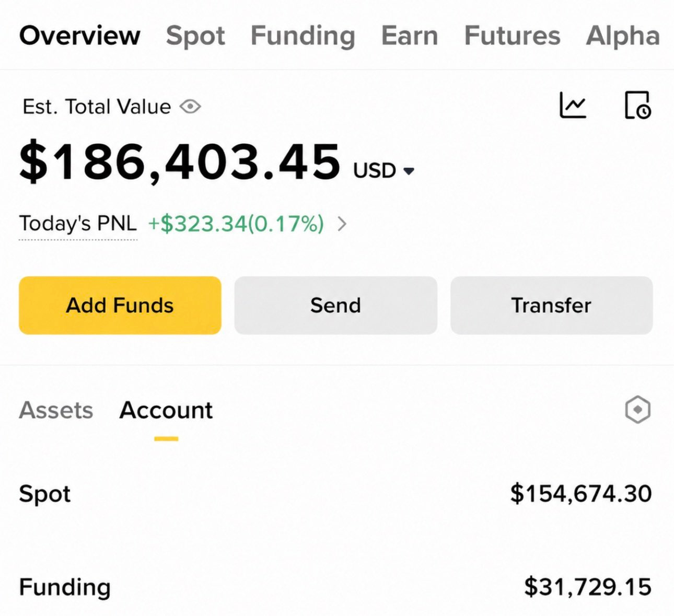Switch to the Assets sub-tab
Image resolution: width=674 pixels, height=616 pixels.
pyautogui.click(x=56, y=410)
